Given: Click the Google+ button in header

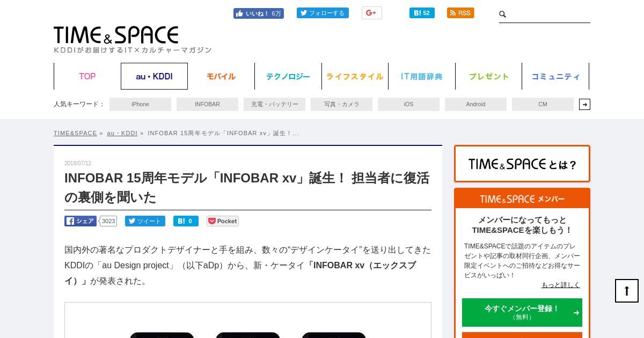Looking at the screenshot, I should (x=371, y=13).
